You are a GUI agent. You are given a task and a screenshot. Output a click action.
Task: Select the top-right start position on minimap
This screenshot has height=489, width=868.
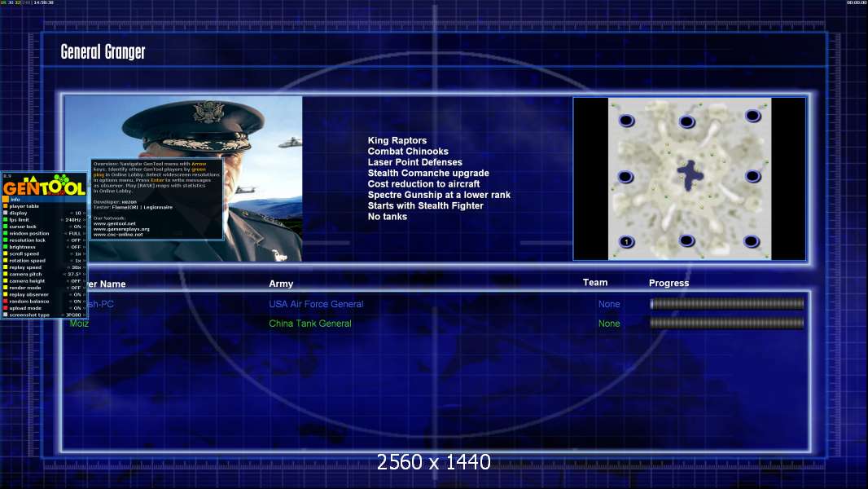click(x=752, y=116)
